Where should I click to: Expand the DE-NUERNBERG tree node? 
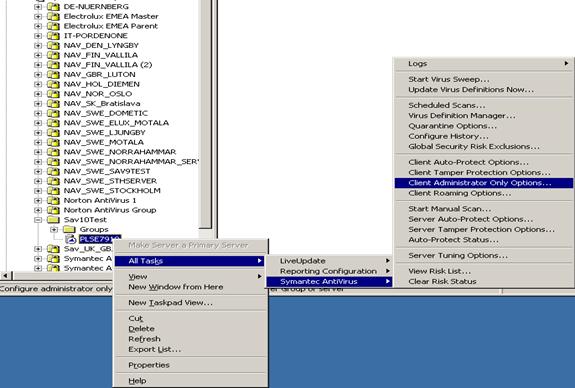pos(38,7)
